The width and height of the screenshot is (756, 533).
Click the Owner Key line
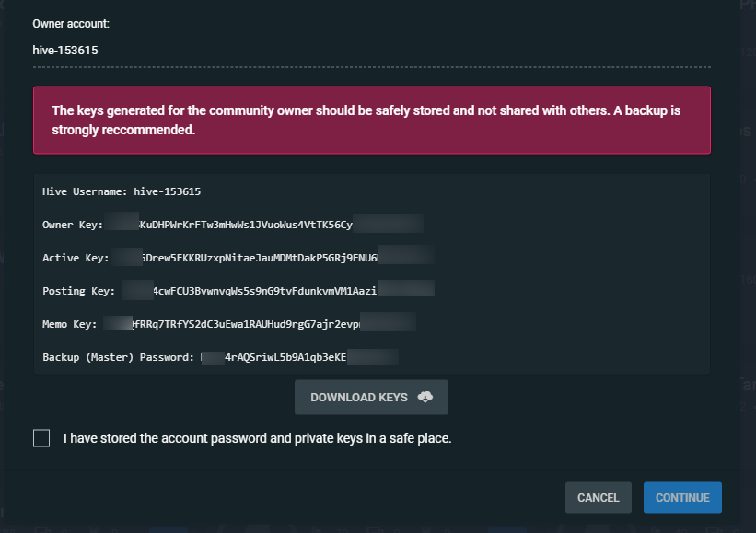point(233,225)
